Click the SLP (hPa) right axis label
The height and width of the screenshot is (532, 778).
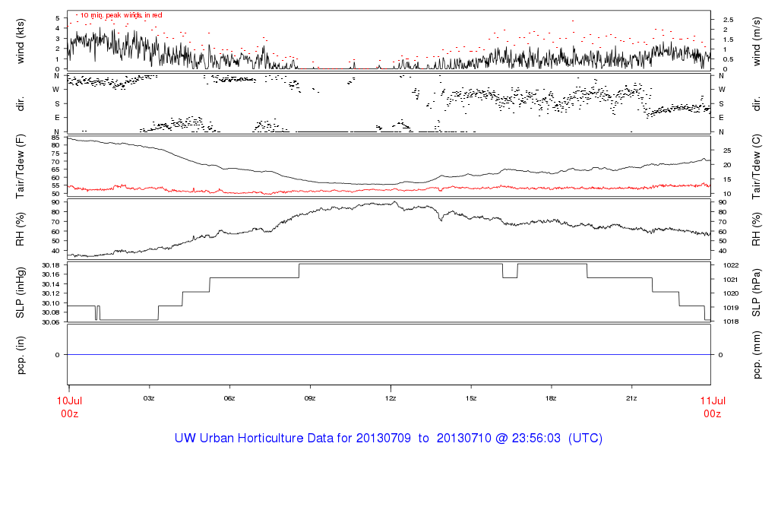click(756, 293)
